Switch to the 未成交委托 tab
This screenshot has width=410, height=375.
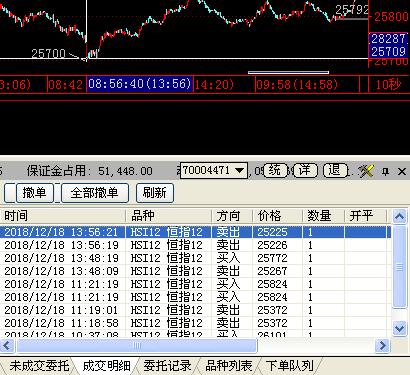(x=39, y=366)
